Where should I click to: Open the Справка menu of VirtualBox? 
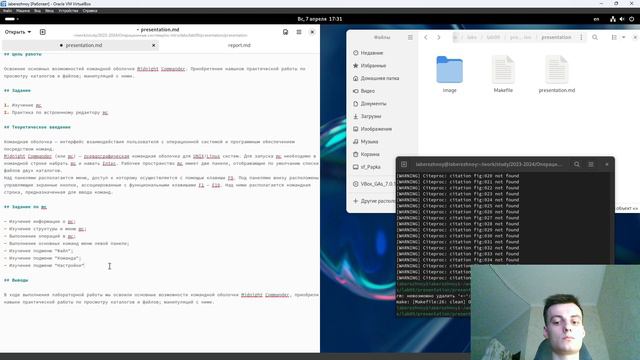click(x=90, y=11)
